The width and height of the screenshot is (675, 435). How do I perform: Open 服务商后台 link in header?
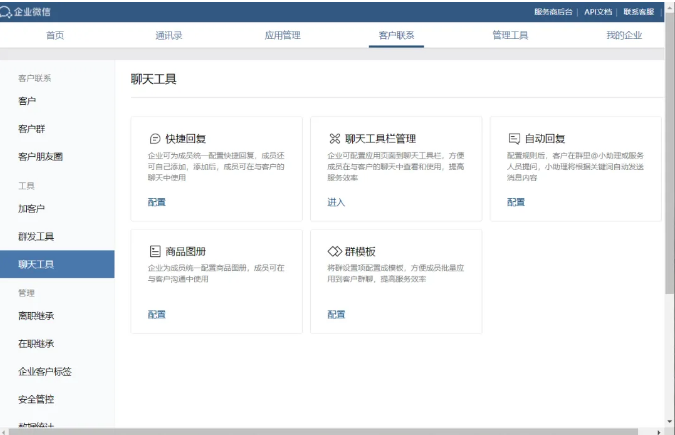[x=554, y=12]
